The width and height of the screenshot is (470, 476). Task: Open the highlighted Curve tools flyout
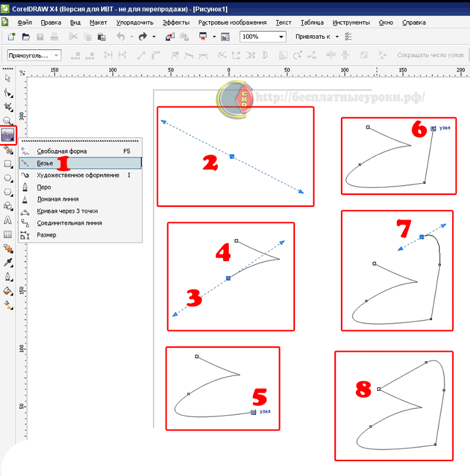(8, 134)
